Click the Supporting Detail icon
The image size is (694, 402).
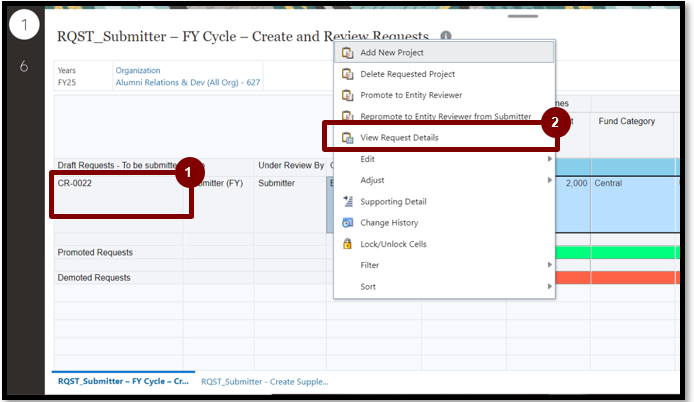[347, 201]
